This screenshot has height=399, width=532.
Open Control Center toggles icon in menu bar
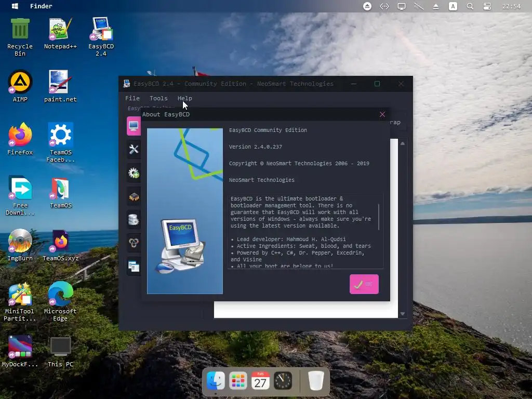pyautogui.click(x=487, y=6)
